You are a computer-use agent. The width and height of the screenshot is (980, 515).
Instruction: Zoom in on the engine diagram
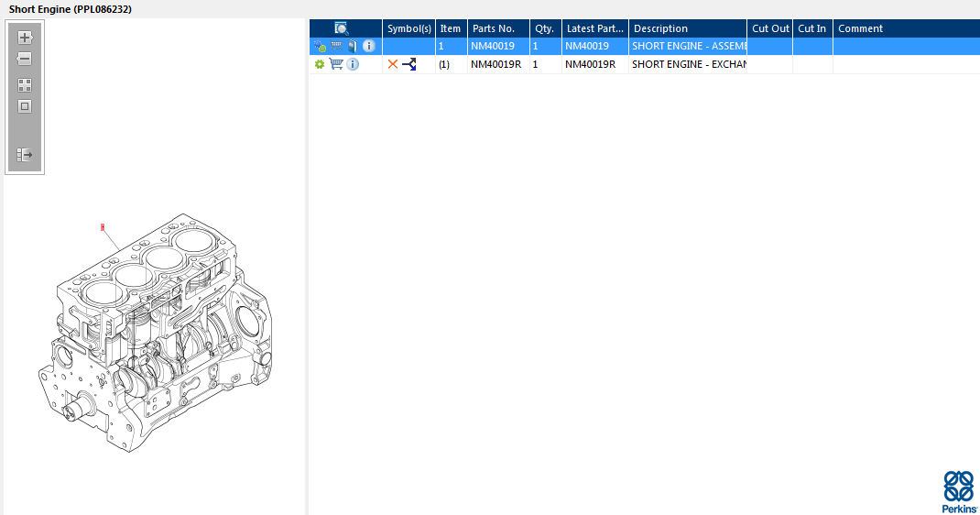point(25,38)
